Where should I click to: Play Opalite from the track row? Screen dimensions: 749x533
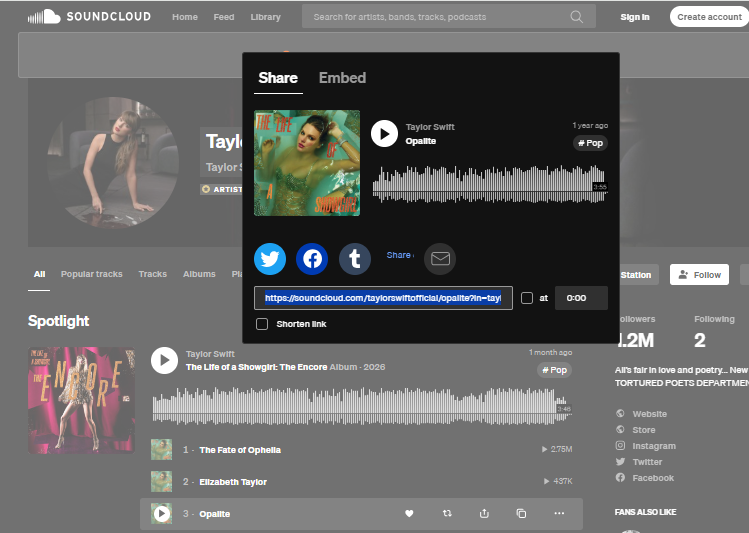pos(161,514)
